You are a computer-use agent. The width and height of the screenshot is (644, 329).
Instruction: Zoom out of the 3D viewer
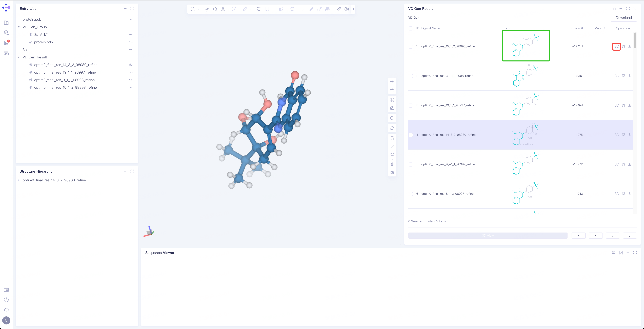click(392, 90)
